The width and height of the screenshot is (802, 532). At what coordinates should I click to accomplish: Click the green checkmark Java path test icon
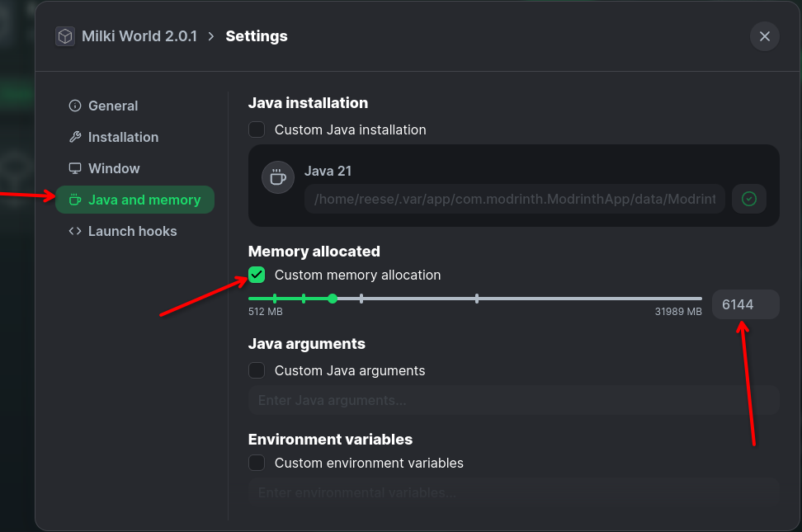[x=749, y=199]
